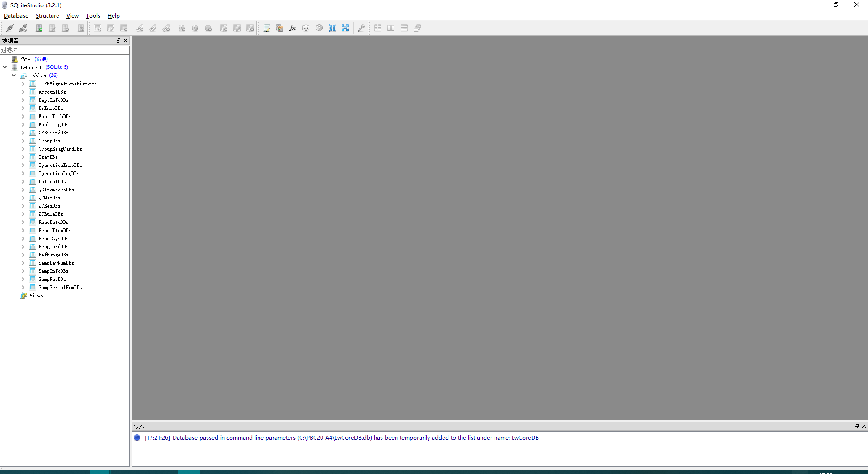
Task: Float the status panel
Action: [x=856, y=426]
